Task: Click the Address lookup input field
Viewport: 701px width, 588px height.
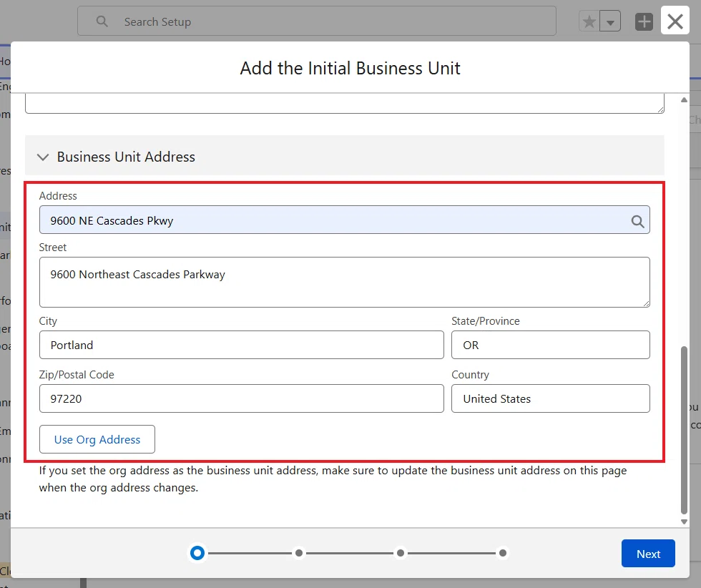Action: point(344,220)
